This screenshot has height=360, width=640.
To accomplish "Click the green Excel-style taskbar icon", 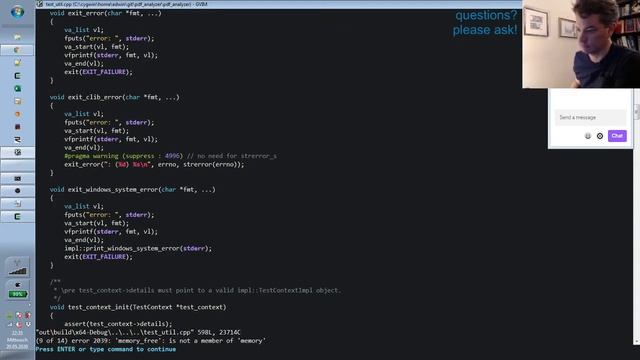I will coord(18,89).
